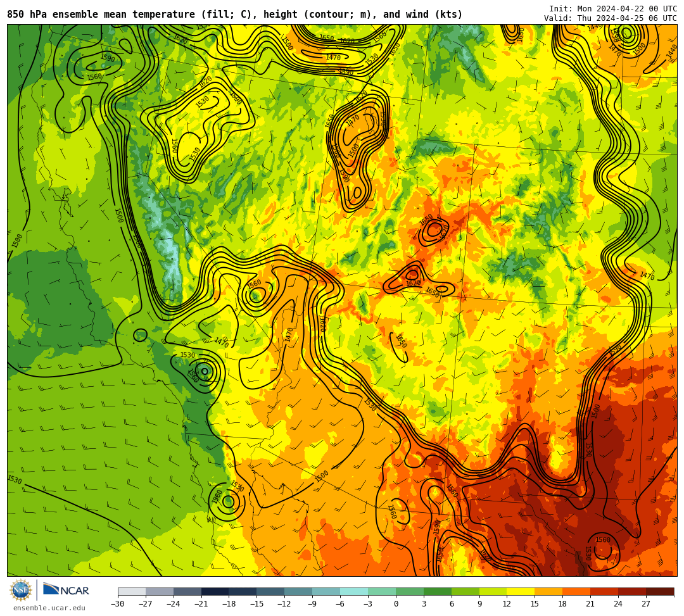Viewport: 684px width, 616px height.
Task: Pick the mint -3 to 0 colorbar swatch
Action: point(382,591)
